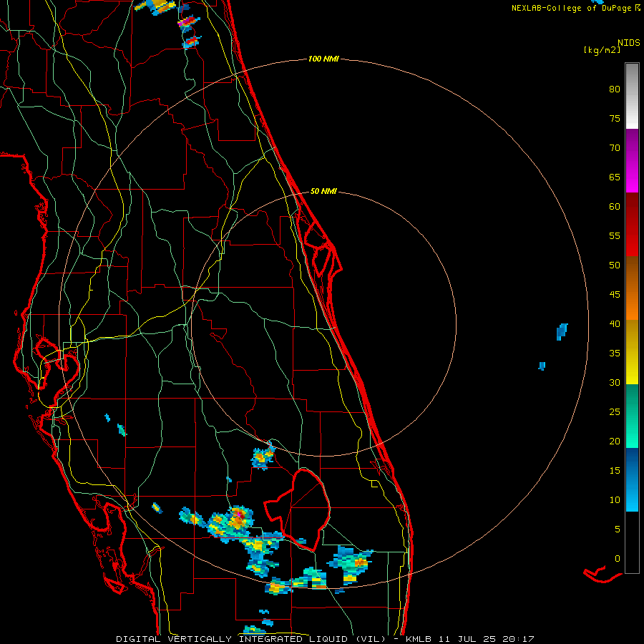This screenshot has height=644, width=644.
Task: Click the 75 value on the scale
Action: click(615, 118)
